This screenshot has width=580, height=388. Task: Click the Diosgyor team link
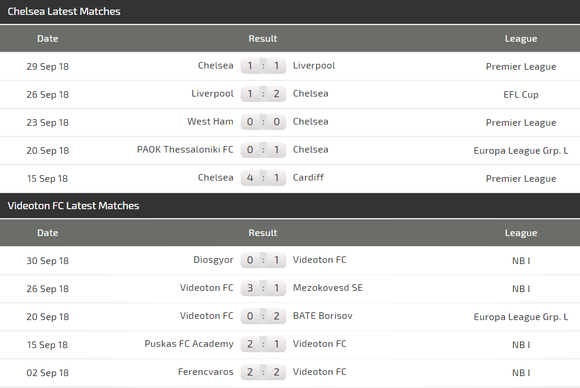(x=213, y=260)
